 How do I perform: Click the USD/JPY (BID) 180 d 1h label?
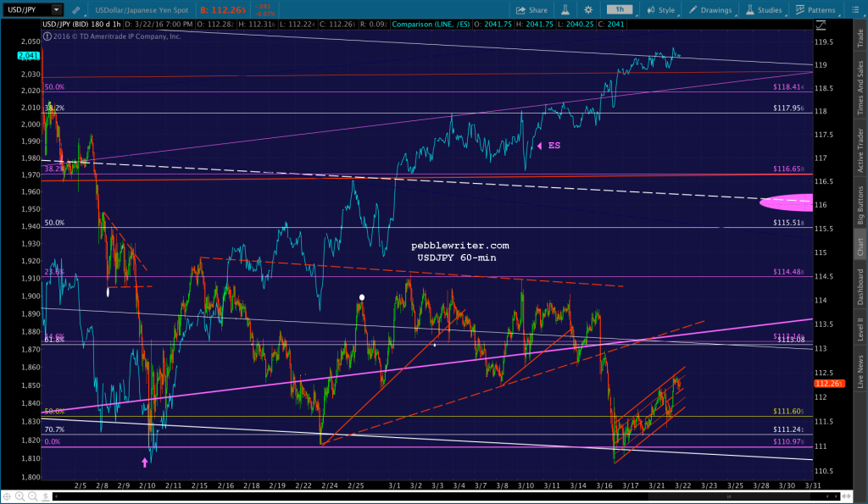click(x=82, y=25)
